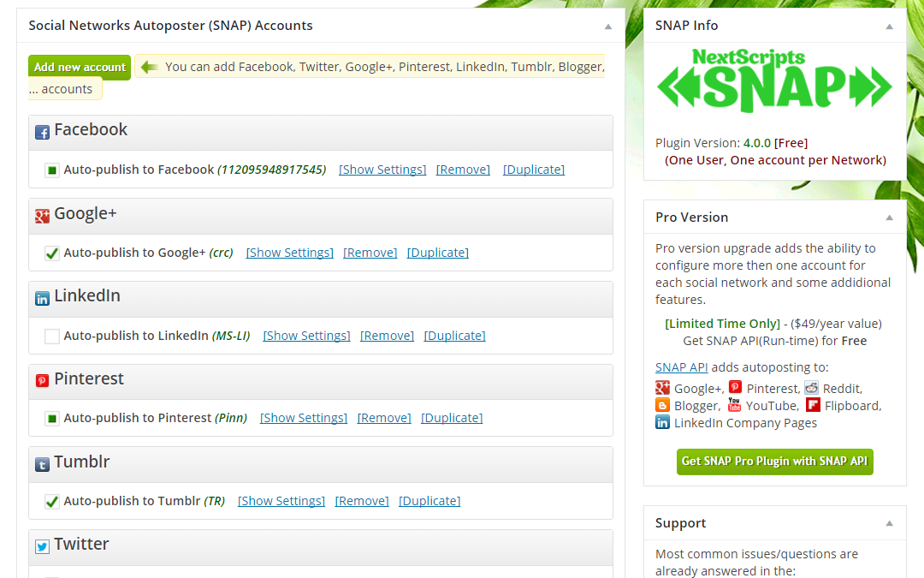This screenshot has height=578, width=924.
Task: Click the SNAP Info panel title
Action: (x=686, y=26)
